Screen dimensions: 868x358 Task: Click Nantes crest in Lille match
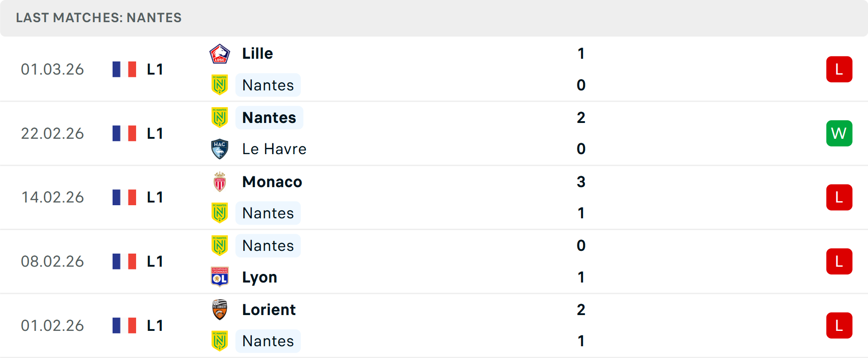point(220,85)
